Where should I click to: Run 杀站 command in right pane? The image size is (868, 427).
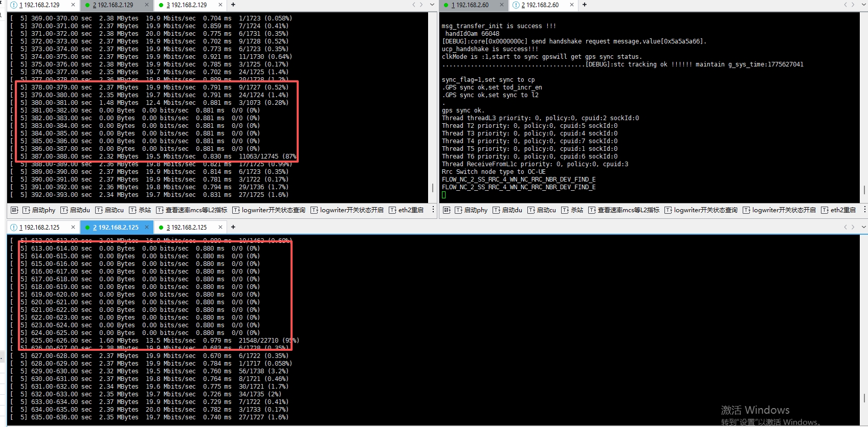point(572,210)
